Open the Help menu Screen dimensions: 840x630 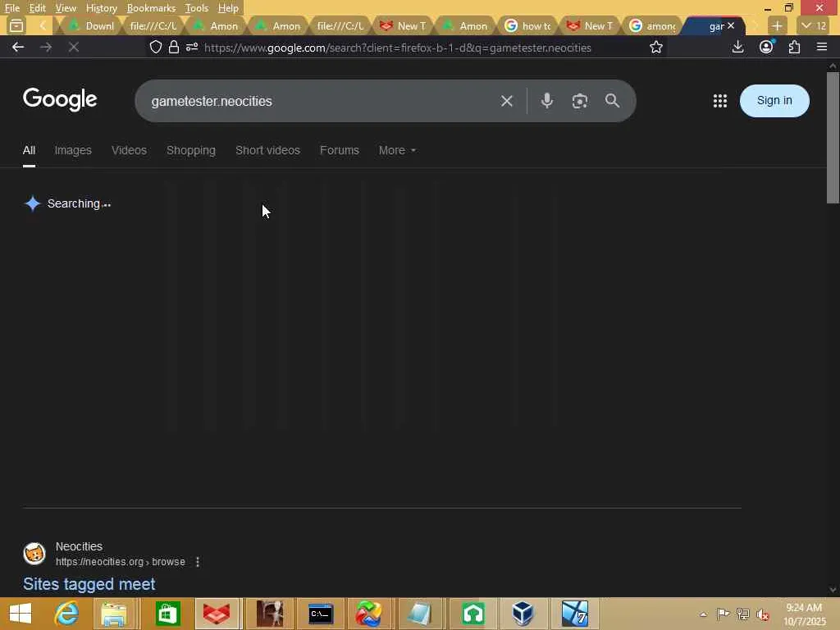click(x=228, y=8)
